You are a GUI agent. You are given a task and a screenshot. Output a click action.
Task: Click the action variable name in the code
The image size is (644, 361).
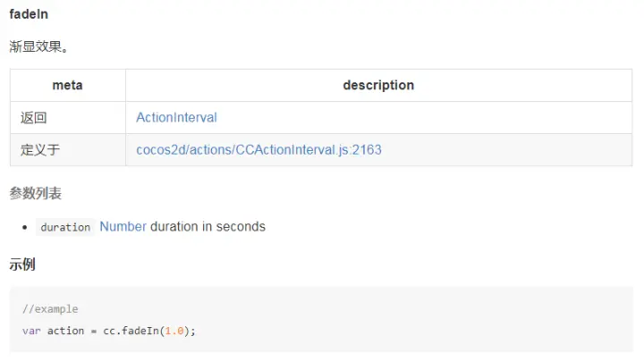[65, 331]
